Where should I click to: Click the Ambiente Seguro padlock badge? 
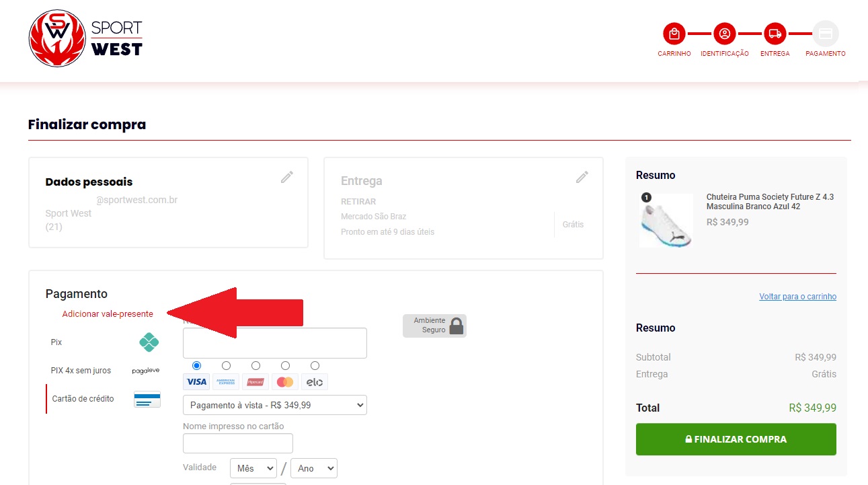click(434, 326)
